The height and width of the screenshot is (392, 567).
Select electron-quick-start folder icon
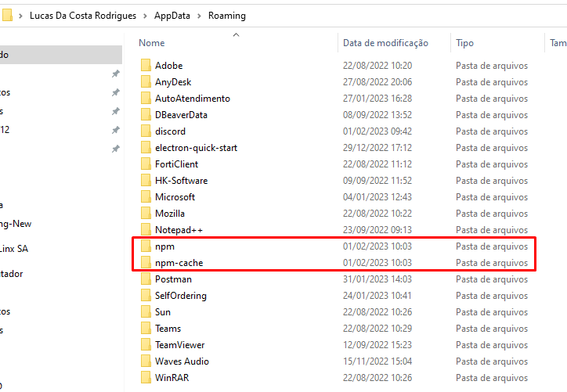146,148
